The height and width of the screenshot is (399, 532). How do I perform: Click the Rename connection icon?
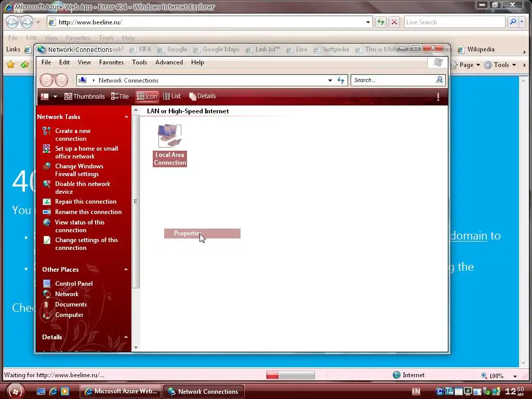click(46, 212)
